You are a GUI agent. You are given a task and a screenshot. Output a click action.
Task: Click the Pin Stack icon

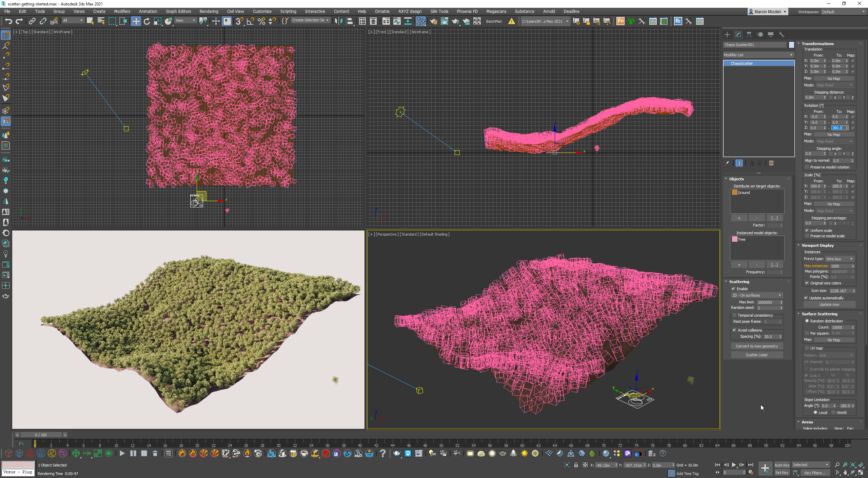(727, 163)
